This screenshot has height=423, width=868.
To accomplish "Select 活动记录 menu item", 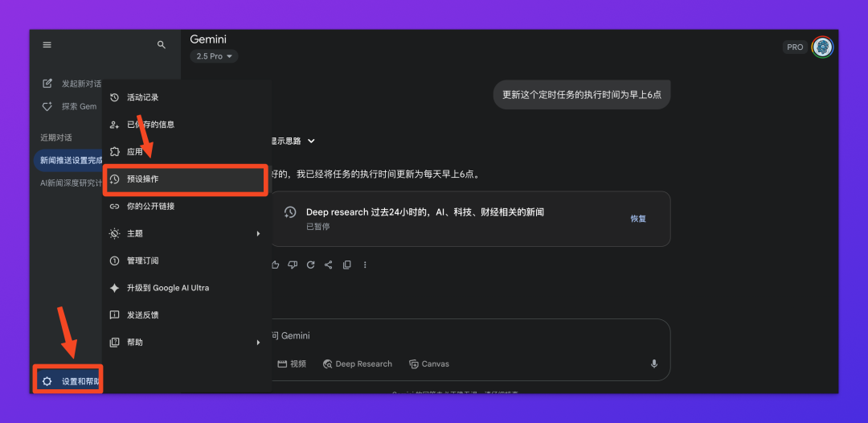I will (187, 97).
